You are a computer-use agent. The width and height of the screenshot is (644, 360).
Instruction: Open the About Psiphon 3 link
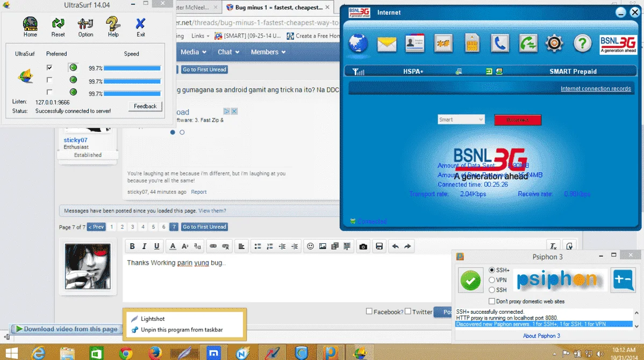[x=541, y=336]
